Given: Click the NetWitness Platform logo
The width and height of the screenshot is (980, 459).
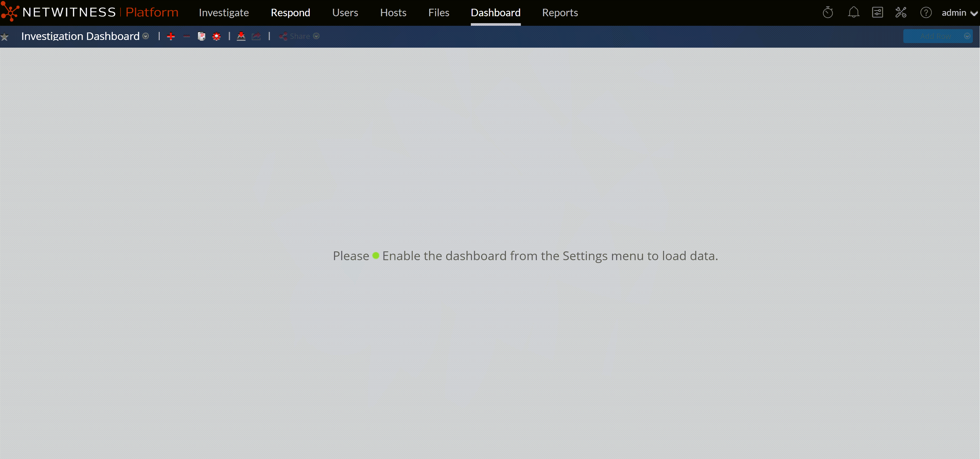Looking at the screenshot, I should pyautogui.click(x=90, y=12).
